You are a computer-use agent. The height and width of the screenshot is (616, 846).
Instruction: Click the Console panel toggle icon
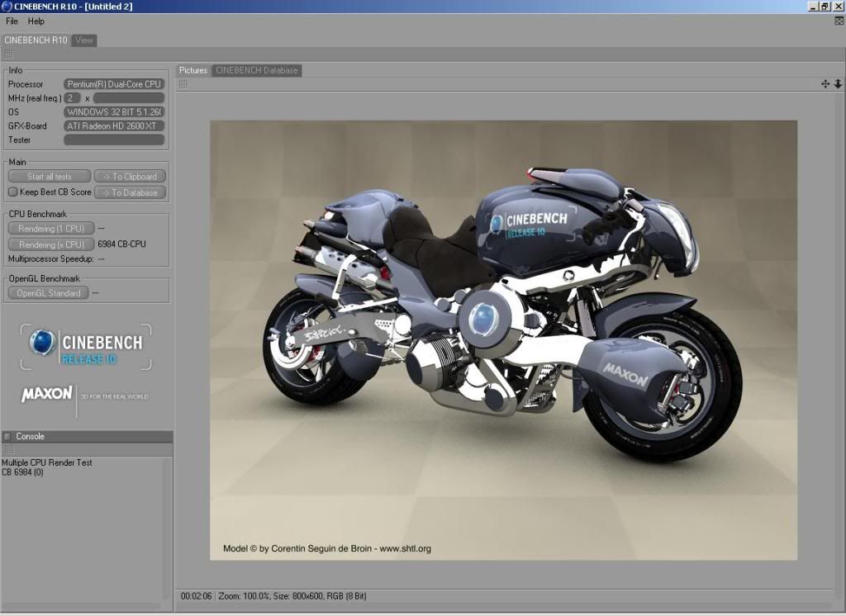tap(7, 436)
